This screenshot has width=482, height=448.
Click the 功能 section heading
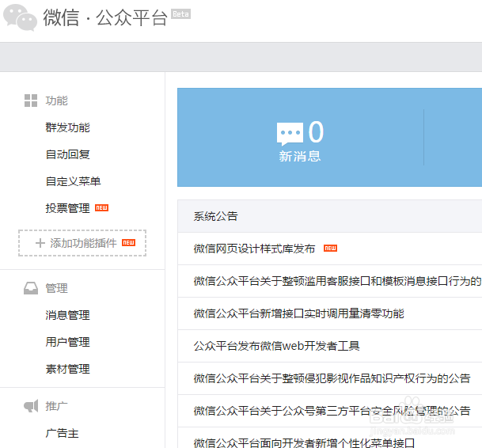56,101
